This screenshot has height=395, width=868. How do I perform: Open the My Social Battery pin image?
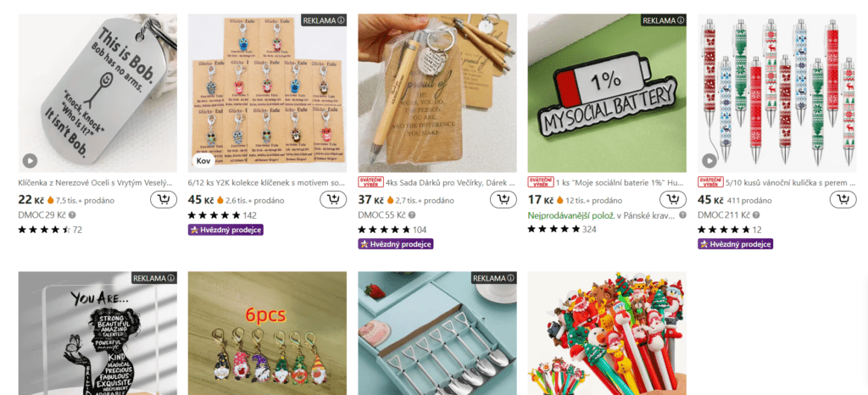coord(607,93)
